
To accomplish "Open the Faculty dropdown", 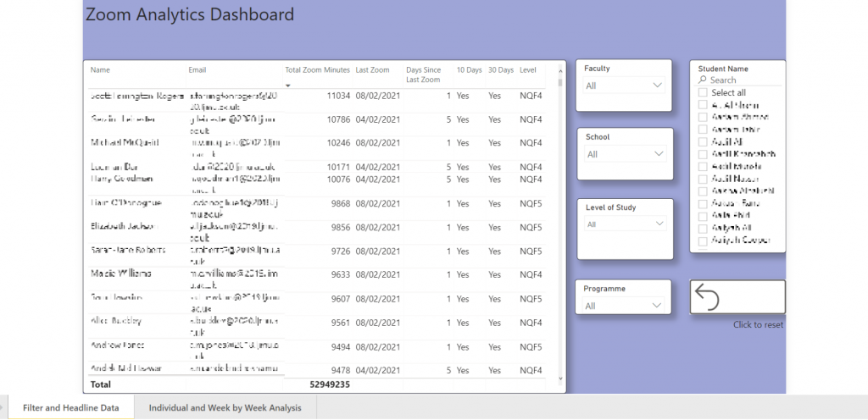I will (624, 86).
